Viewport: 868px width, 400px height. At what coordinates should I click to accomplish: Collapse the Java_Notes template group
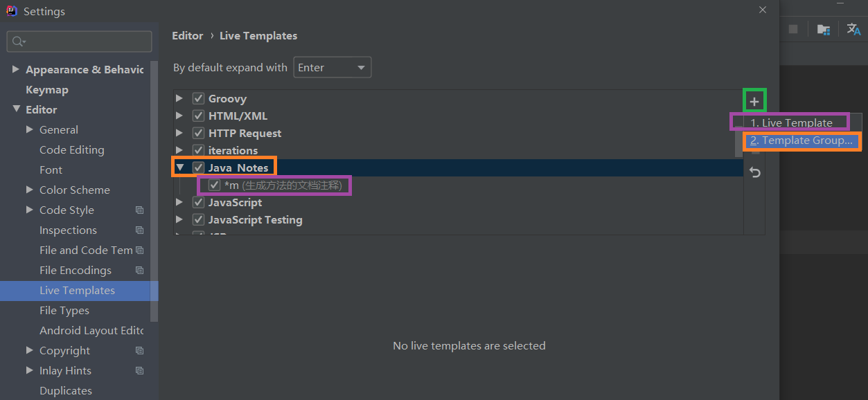179,167
